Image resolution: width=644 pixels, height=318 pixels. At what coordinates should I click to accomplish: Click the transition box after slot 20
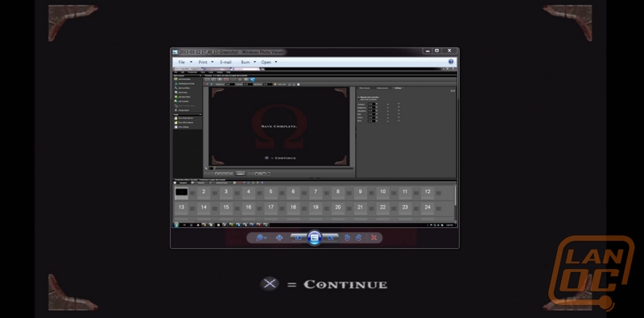point(349,209)
